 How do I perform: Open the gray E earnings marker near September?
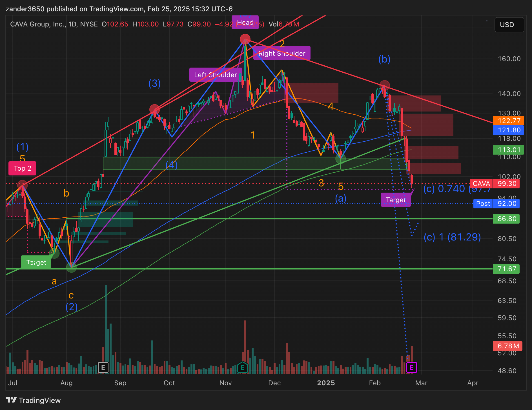103,367
